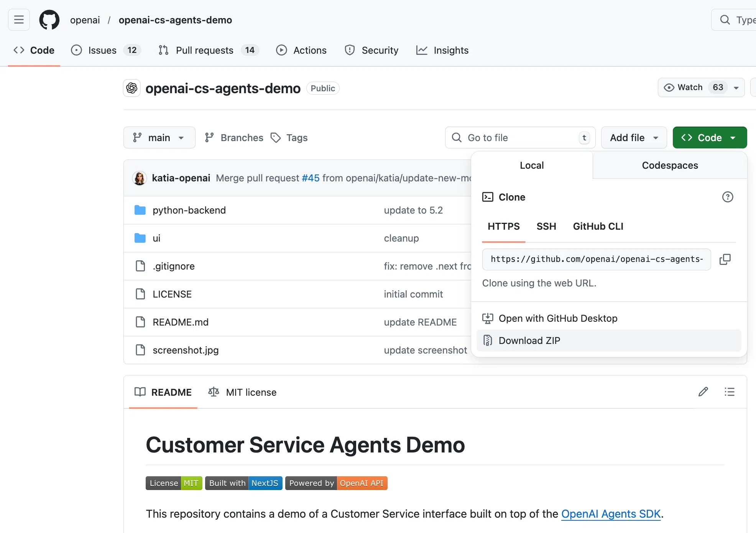
Task: Select GitHub CLI clone method
Action: (598, 226)
